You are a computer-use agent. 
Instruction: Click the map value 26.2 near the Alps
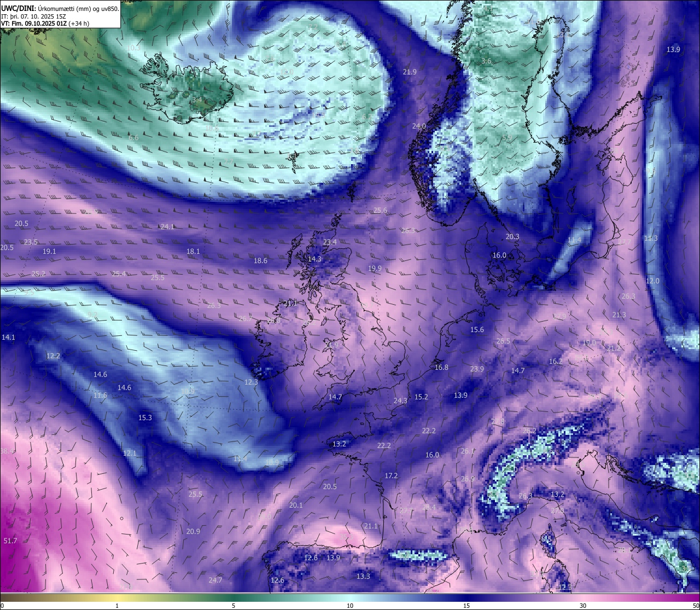[529, 431]
